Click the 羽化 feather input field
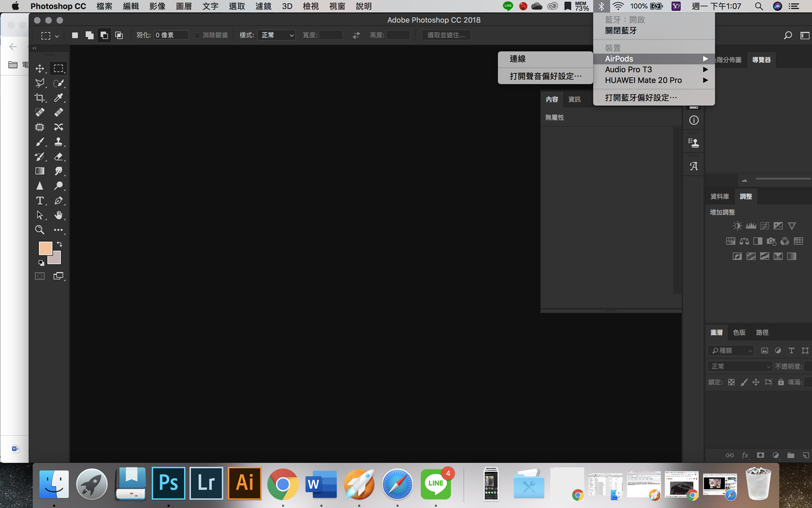The height and width of the screenshot is (508, 812). (171, 35)
